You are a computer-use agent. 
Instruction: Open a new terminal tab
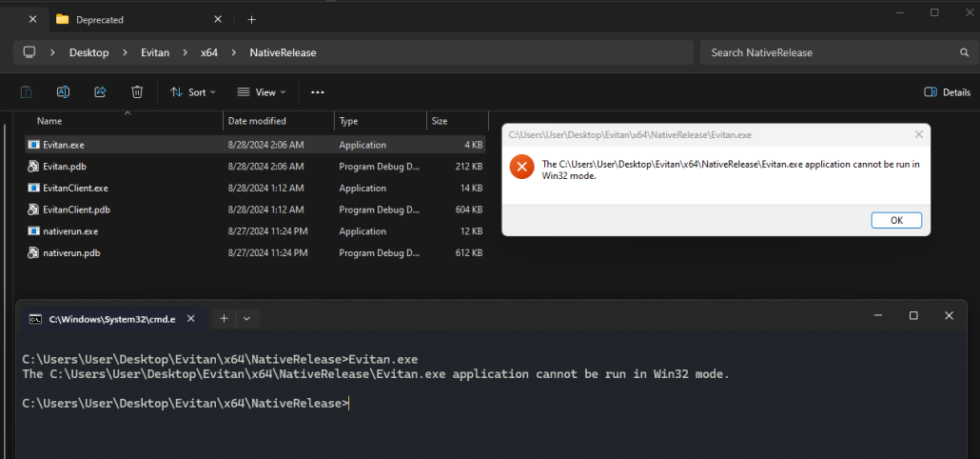(224, 319)
